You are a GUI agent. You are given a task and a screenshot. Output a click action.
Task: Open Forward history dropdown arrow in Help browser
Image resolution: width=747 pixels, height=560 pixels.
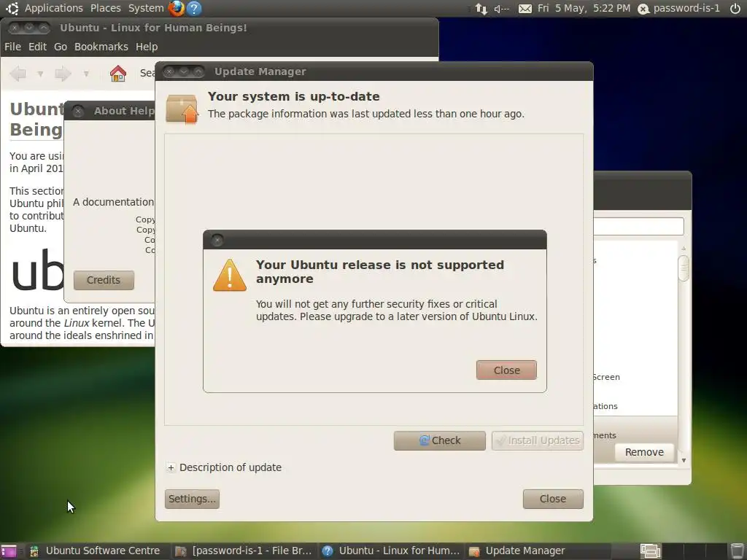[86, 74]
